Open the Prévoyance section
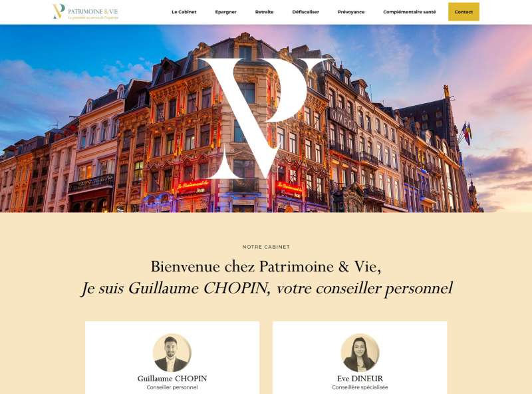Image resolution: width=532 pixels, height=394 pixels. point(351,12)
